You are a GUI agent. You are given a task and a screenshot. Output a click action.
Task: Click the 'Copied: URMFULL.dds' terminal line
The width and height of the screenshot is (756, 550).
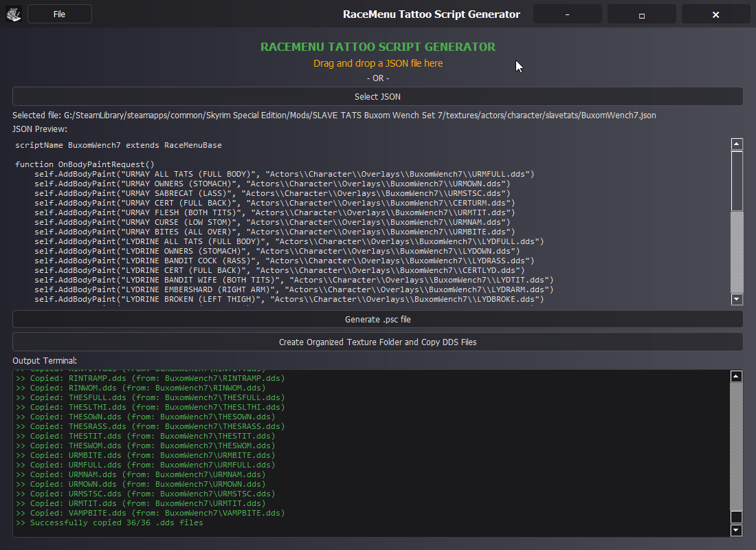click(146, 465)
